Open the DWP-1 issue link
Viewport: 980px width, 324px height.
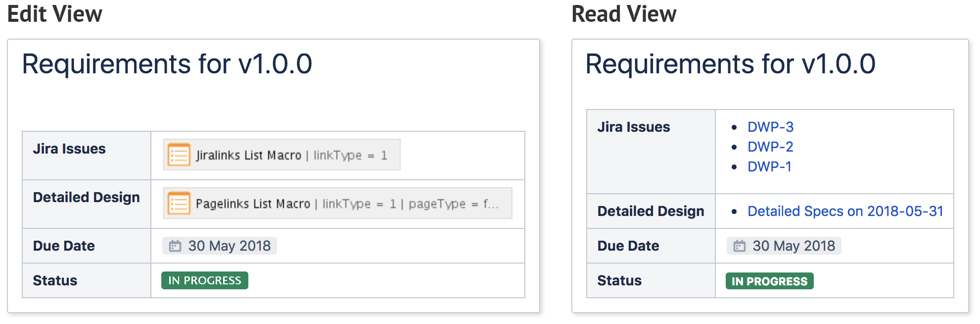769,167
